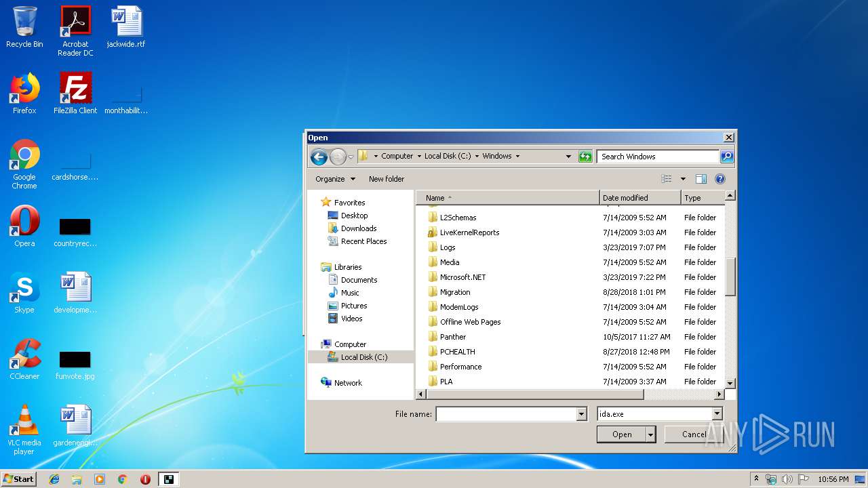This screenshot has height=488, width=868.
Task: Open Windows Explorer taskbar icon
Action: point(77,479)
